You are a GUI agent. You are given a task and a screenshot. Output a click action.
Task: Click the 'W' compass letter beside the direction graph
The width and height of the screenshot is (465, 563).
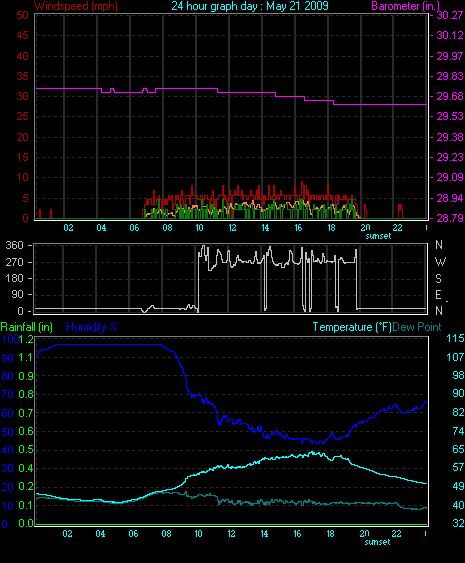440,262
